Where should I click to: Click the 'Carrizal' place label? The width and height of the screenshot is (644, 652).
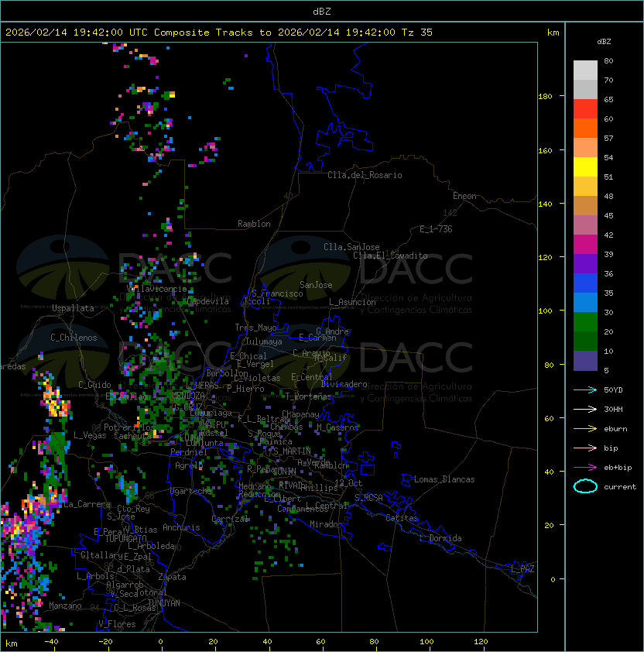[x=230, y=519]
